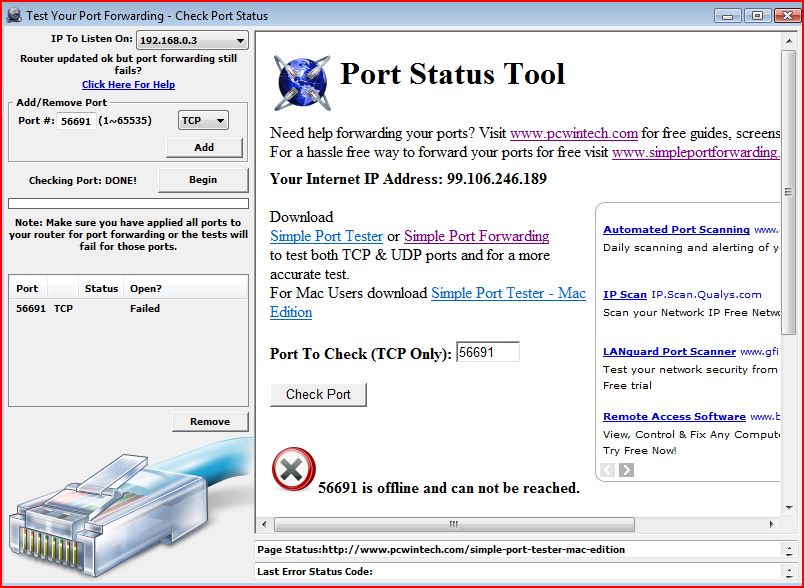Screen dimensions: 804x588
Task: Open Simple Port Tester - Mac Edition link
Action: click(508, 293)
